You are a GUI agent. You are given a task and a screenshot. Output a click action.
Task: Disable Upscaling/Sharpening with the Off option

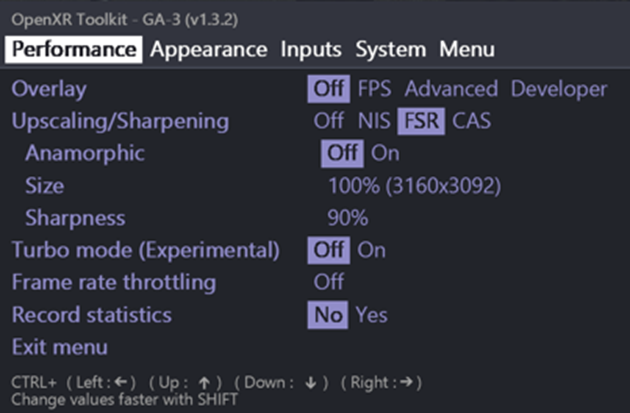[329, 122]
